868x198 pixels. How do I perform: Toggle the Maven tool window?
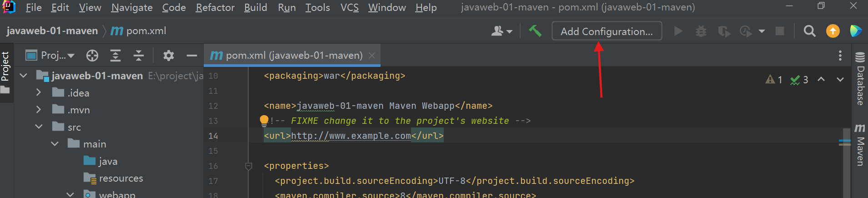click(x=860, y=145)
